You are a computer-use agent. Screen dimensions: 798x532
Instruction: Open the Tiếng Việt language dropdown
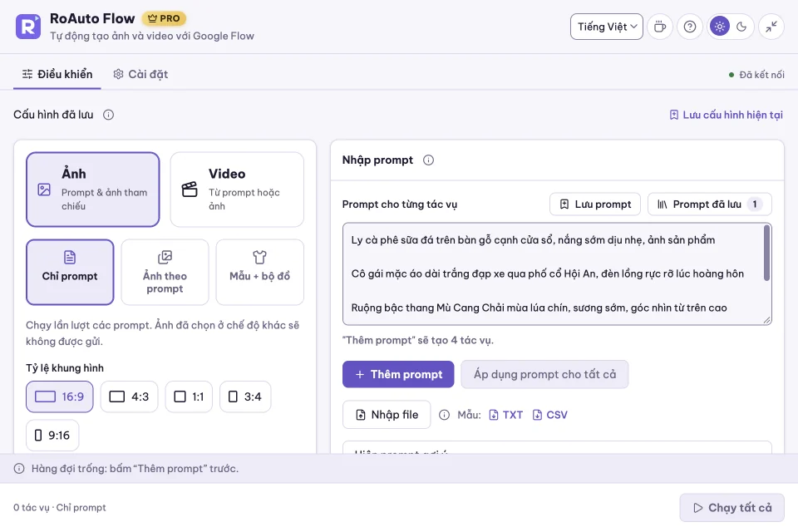[607, 27]
